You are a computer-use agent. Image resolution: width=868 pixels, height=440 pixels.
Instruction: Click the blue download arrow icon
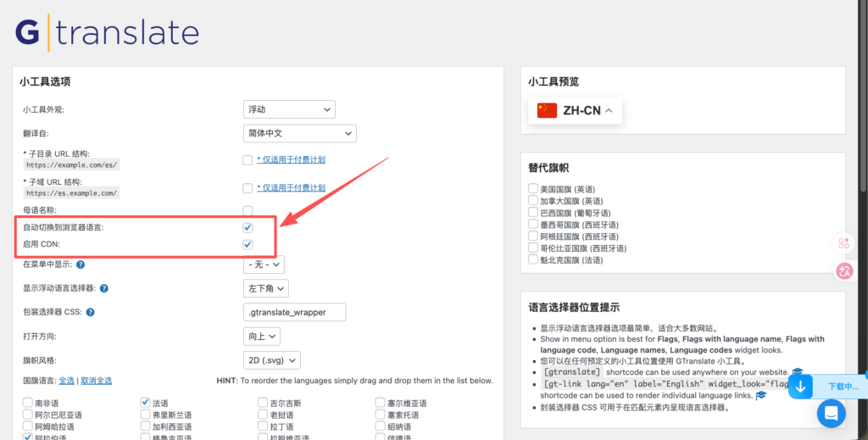pos(800,387)
